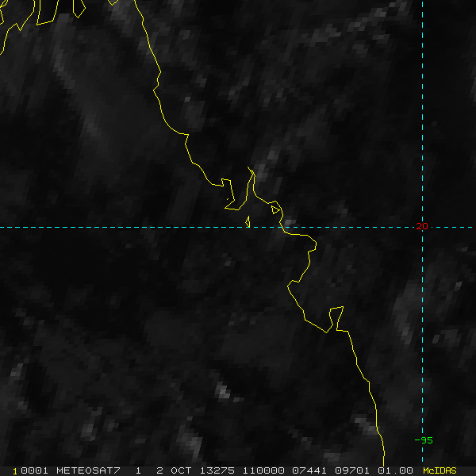Click the cloud patch left of the southern coastline
This screenshot has width=476, height=476.
coord(366,425)
